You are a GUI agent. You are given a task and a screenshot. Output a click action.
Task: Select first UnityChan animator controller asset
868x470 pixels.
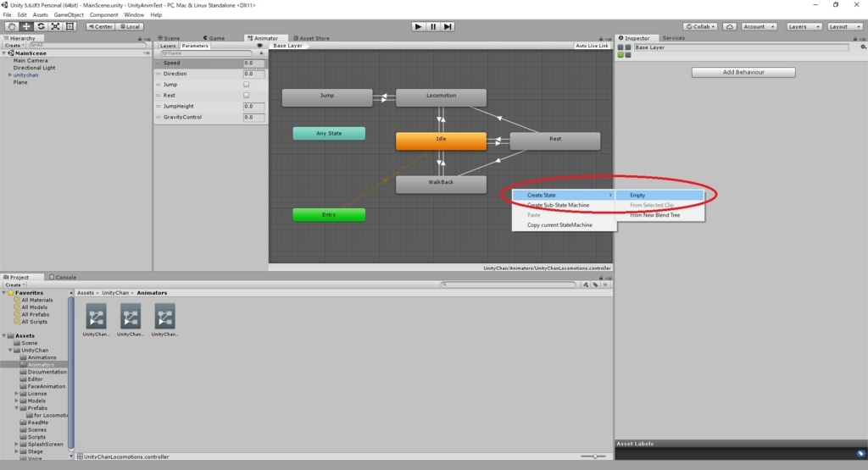click(97, 320)
